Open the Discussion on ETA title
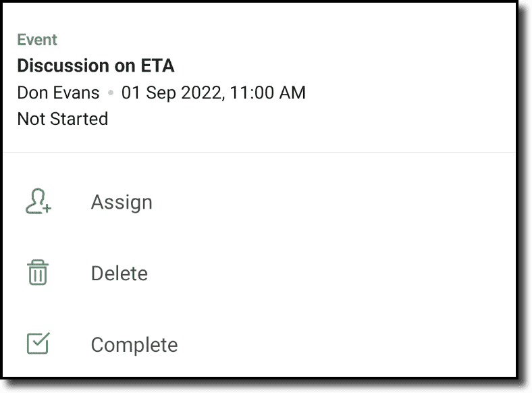This screenshot has width=532, height=393. [x=95, y=65]
